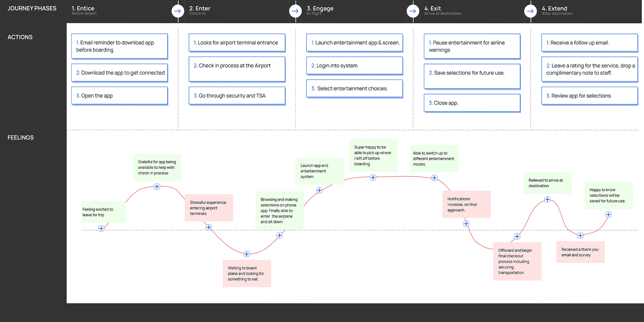Click plus marker above Received a thank you note
Image resolution: width=644 pixels, height=322 pixels.
(580, 235)
